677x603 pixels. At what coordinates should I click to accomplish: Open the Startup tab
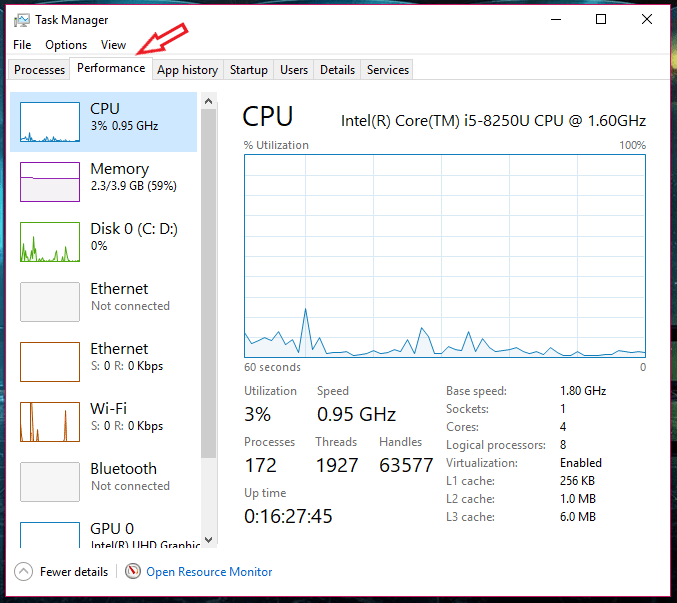249,69
